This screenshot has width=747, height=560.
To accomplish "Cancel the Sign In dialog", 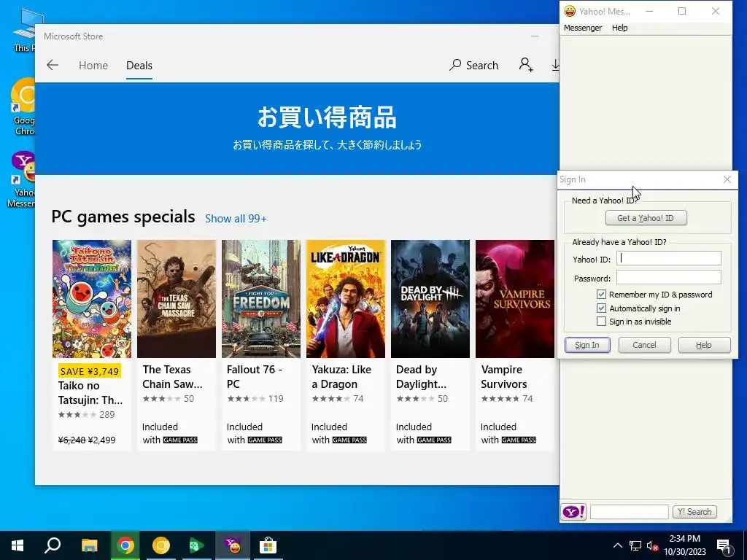I will [644, 345].
